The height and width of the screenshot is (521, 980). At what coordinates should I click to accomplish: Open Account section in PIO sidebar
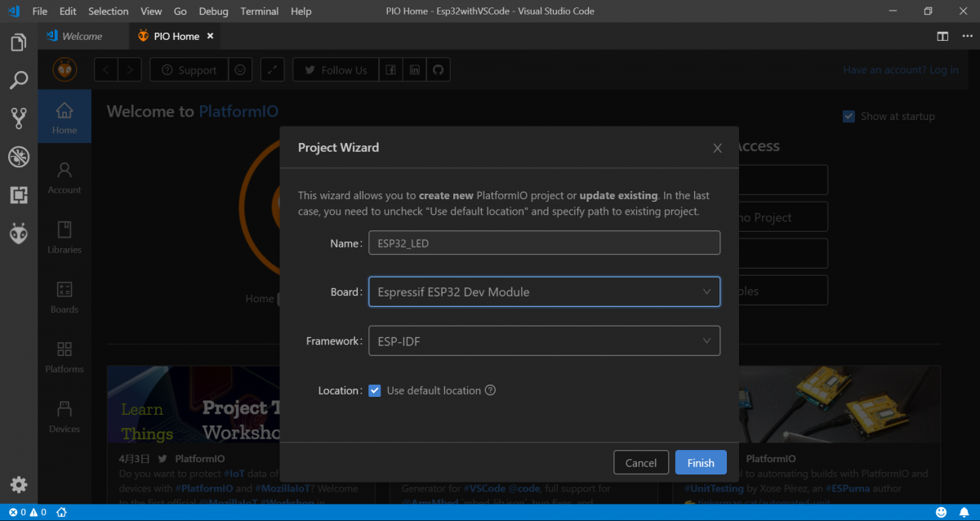(x=65, y=177)
